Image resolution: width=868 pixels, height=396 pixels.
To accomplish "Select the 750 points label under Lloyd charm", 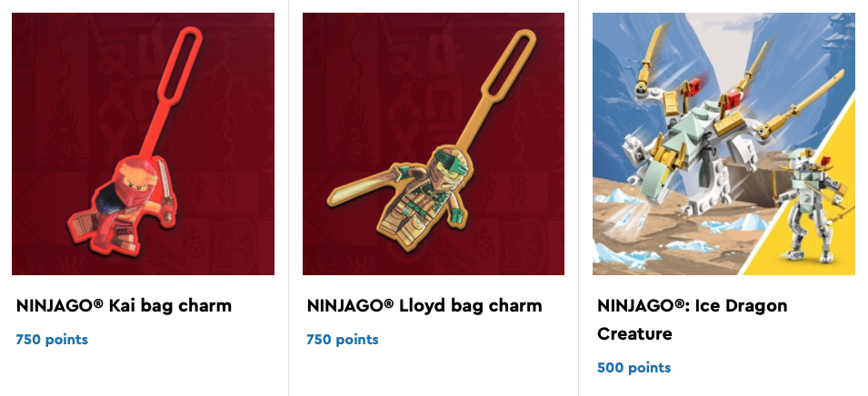I will coord(343,340).
